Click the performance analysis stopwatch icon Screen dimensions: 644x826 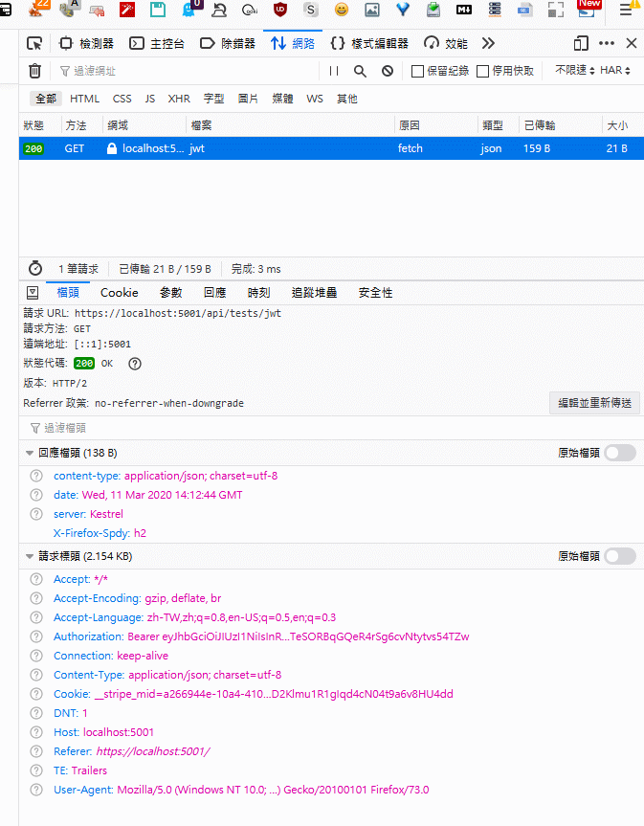[35, 269]
